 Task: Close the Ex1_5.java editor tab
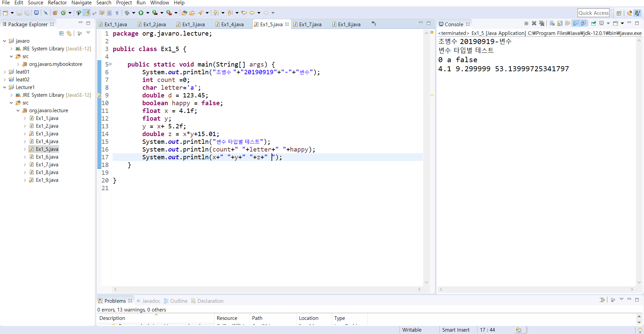coord(287,24)
